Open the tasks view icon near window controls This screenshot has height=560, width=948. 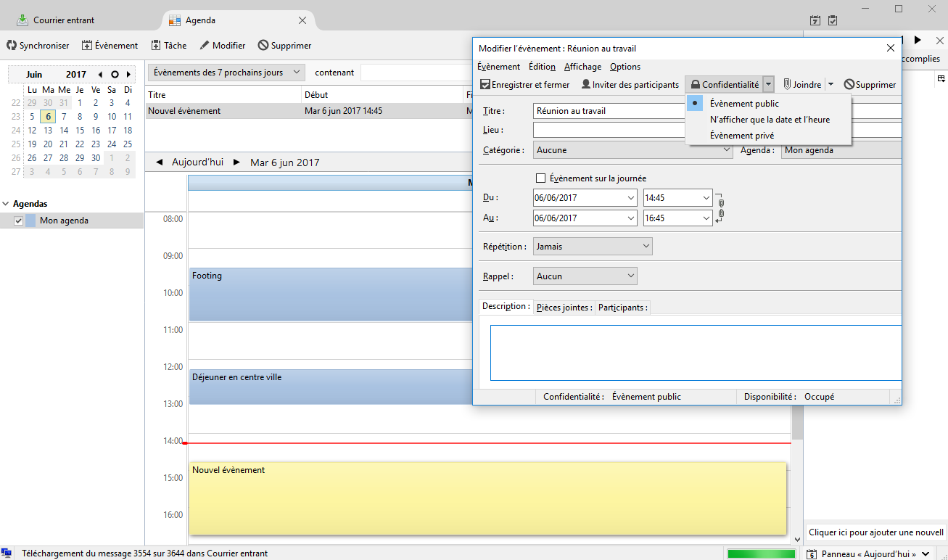pos(832,20)
